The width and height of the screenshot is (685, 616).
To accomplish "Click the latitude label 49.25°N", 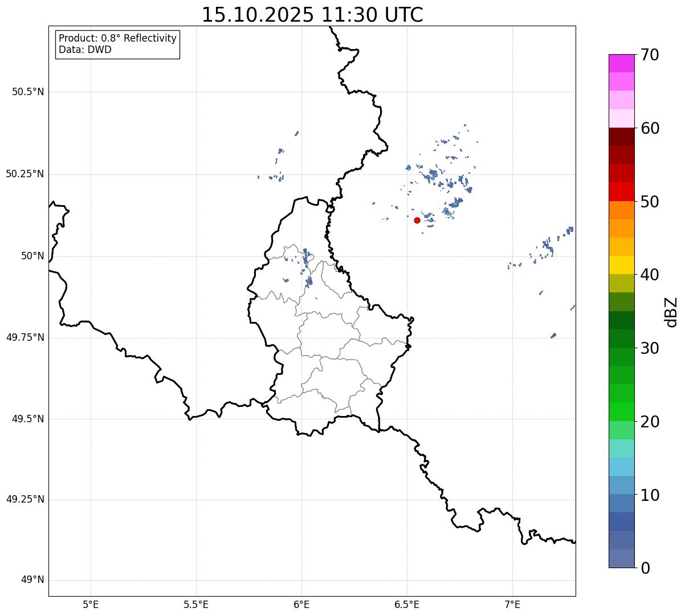I will [x=25, y=499].
